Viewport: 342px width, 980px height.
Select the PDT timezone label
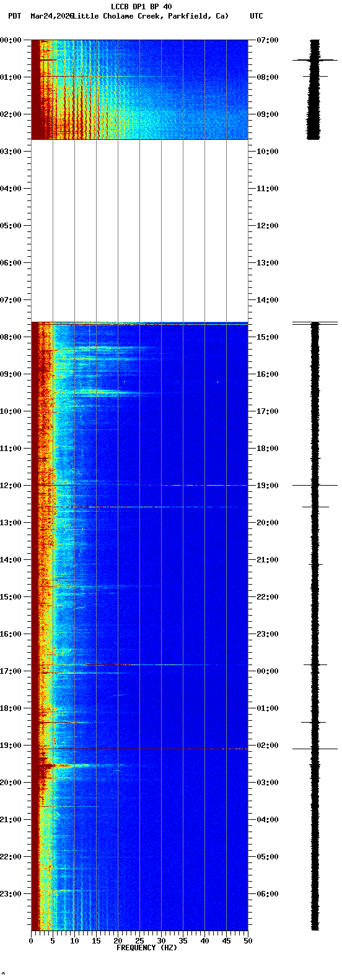point(14,16)
